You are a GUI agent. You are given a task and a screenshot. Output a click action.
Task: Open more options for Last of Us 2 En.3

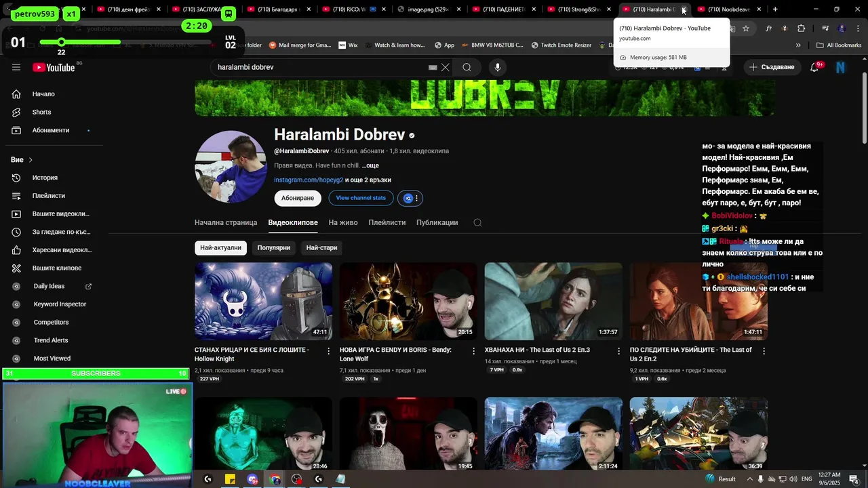[619, 351]
